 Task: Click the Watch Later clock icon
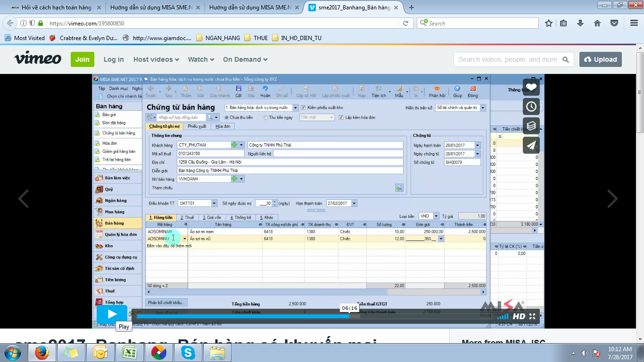coord(531,107)
